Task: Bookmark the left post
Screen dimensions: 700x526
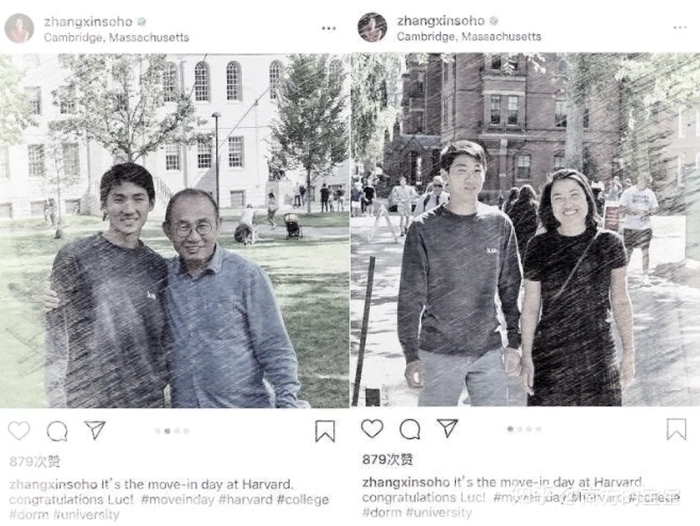Action: pyautogui.click(x=325, y=431)
